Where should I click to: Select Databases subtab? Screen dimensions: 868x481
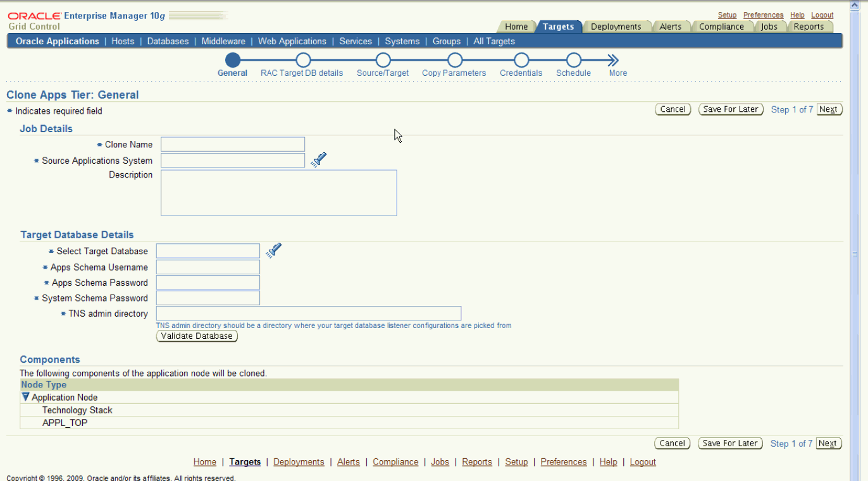pos(168,41)
